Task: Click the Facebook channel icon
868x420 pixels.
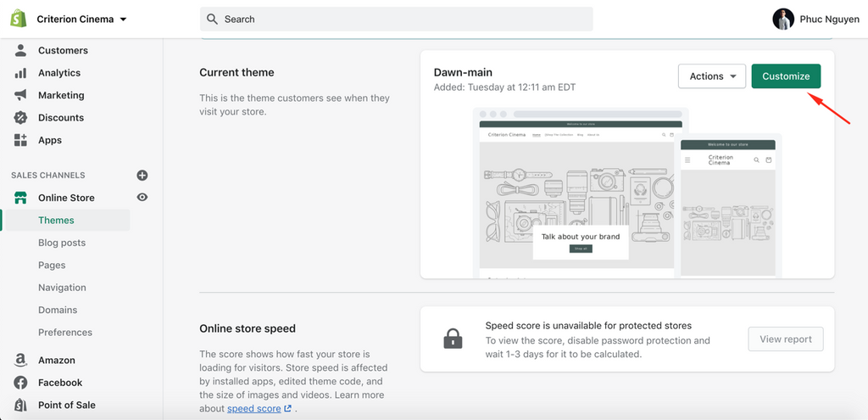Action: point(20,383)
